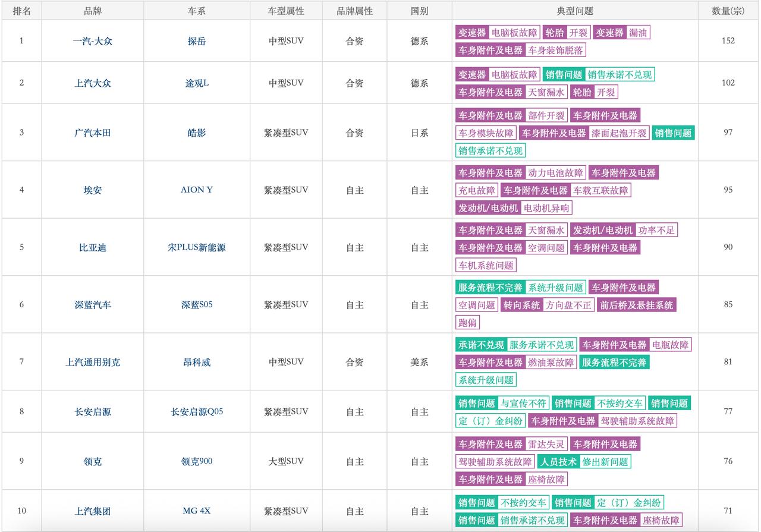
Task: Select the 漆面起泡开裂 problem tag
Action: [619, 134]
